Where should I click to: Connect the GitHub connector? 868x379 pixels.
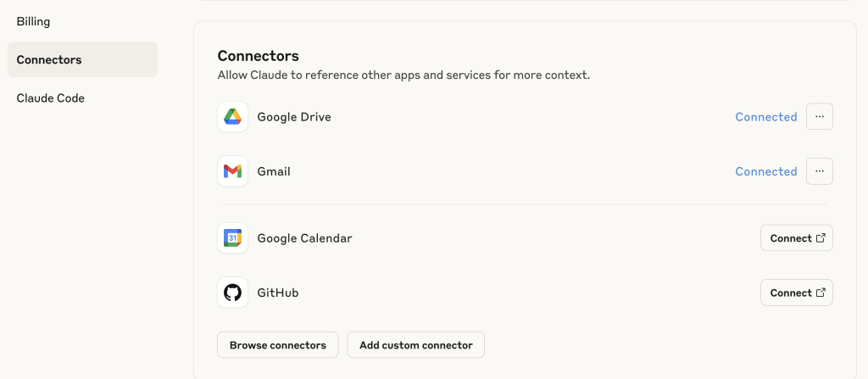point(796,293)
